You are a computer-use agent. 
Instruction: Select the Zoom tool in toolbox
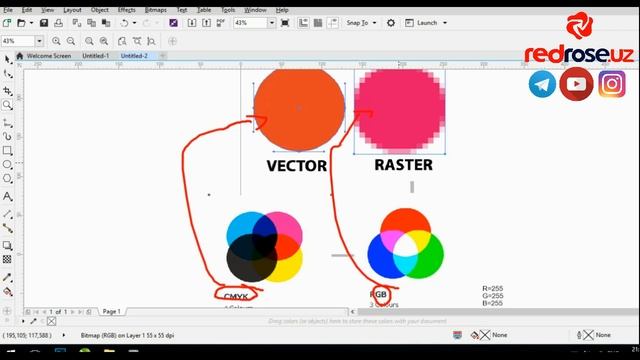7,105
